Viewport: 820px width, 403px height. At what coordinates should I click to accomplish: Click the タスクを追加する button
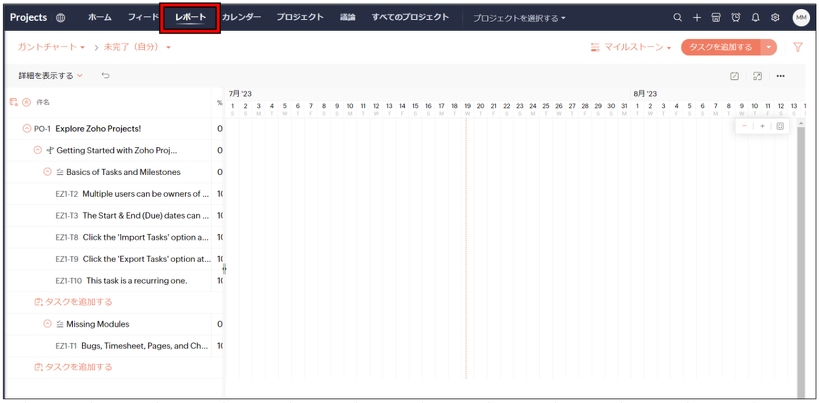(720, 47)
